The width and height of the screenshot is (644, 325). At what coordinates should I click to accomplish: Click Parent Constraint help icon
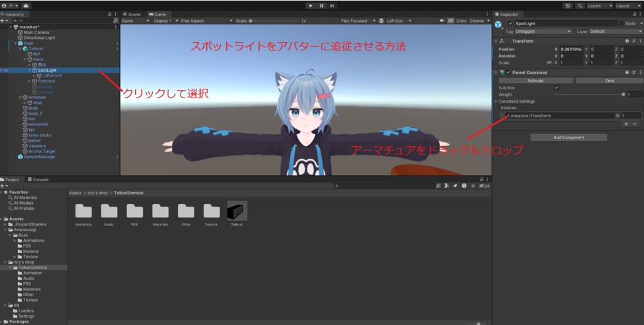(627, 72)
